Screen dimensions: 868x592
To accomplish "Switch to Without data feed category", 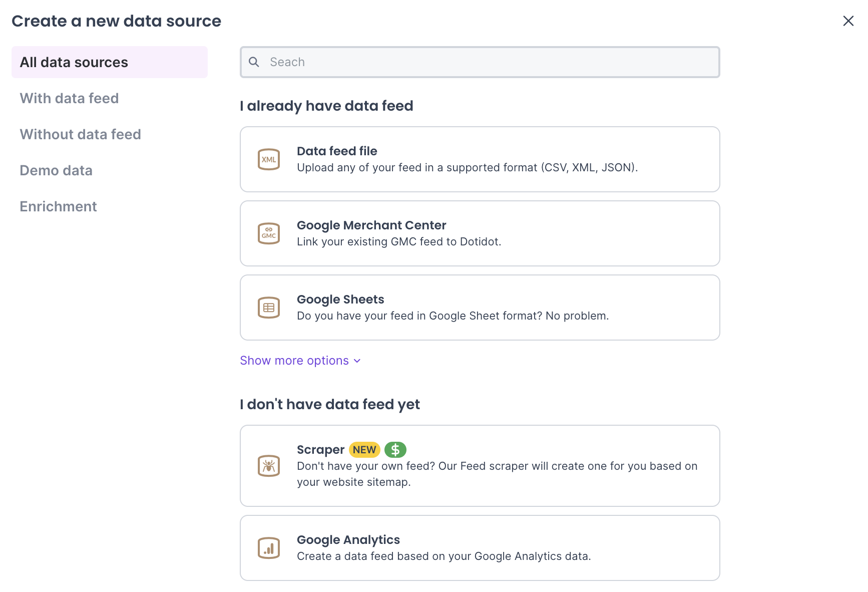I will click(x=80, y=134).
